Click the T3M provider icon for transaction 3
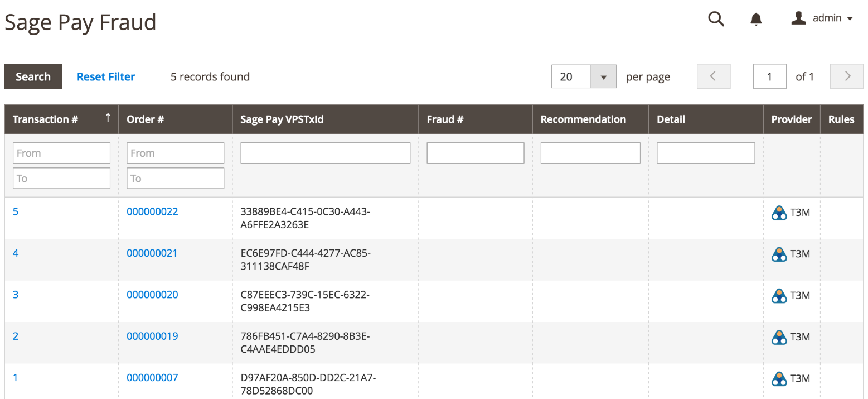868x399 pixels. 779,295
